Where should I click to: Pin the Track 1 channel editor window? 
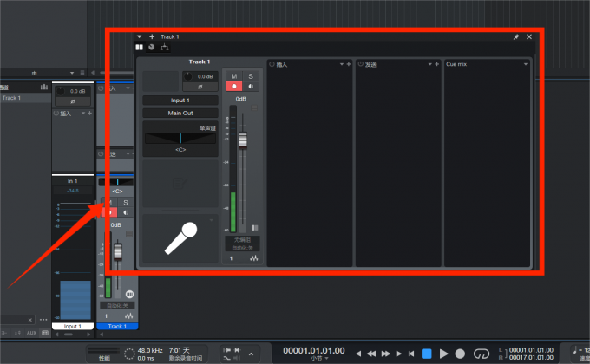tap(516, 37)
